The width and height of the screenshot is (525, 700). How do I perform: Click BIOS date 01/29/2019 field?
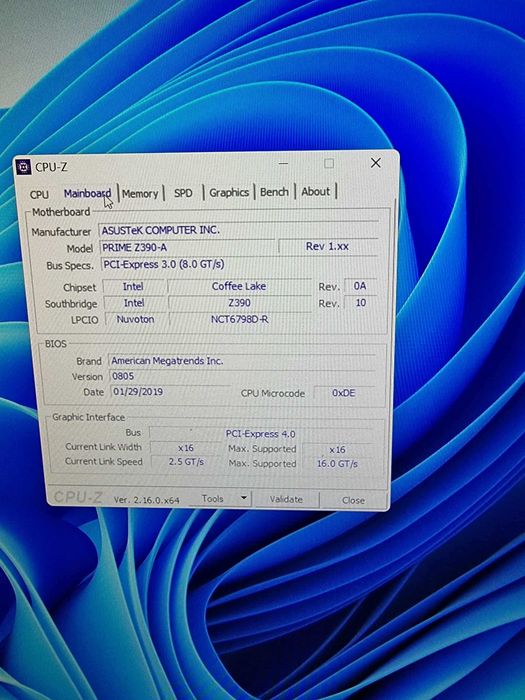170,392
